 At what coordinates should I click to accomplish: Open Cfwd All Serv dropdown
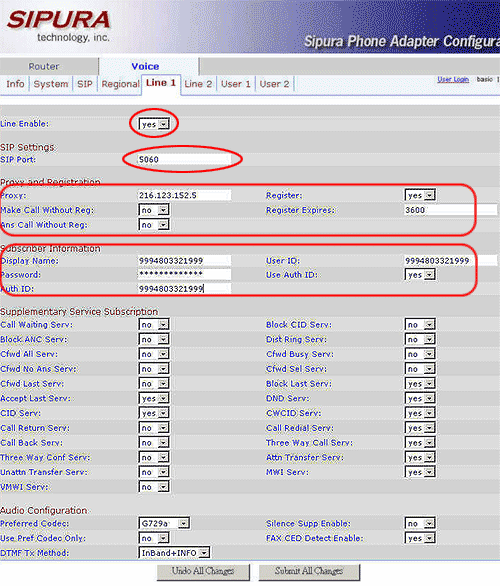(154, 354)
